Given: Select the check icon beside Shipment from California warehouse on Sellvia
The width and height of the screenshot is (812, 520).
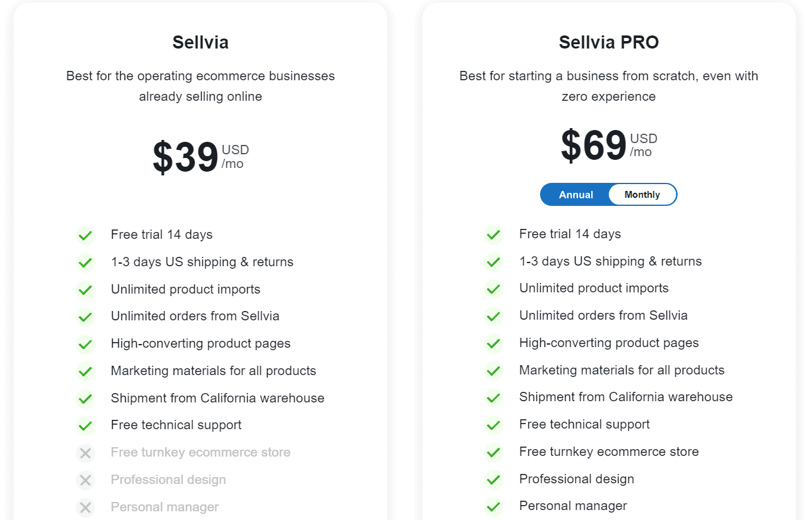Looking at the screenshot, I should click(x=85, y=398).
